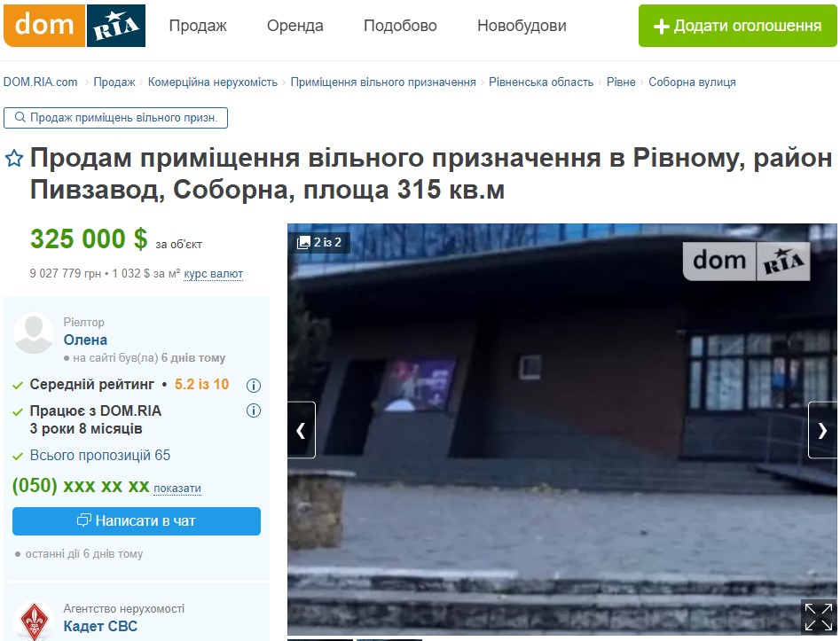Screen dimensions: 840x641
Task: Click realtor Олена avatar image
Action: (34, 332)
